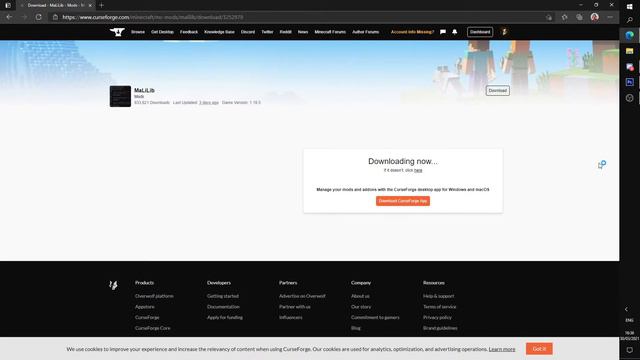Open the circular app icon below Photoshop

[629, 98]
